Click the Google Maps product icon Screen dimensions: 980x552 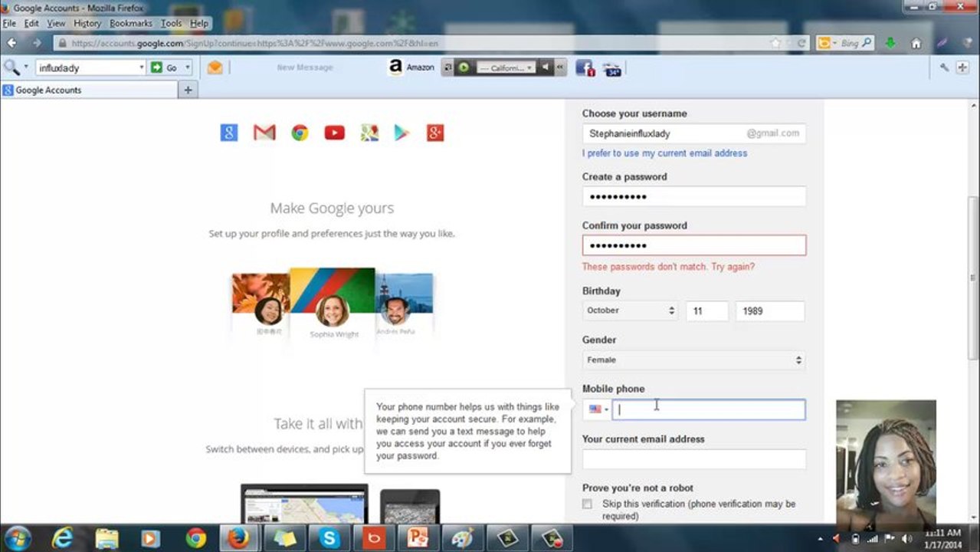click(369, 133)
